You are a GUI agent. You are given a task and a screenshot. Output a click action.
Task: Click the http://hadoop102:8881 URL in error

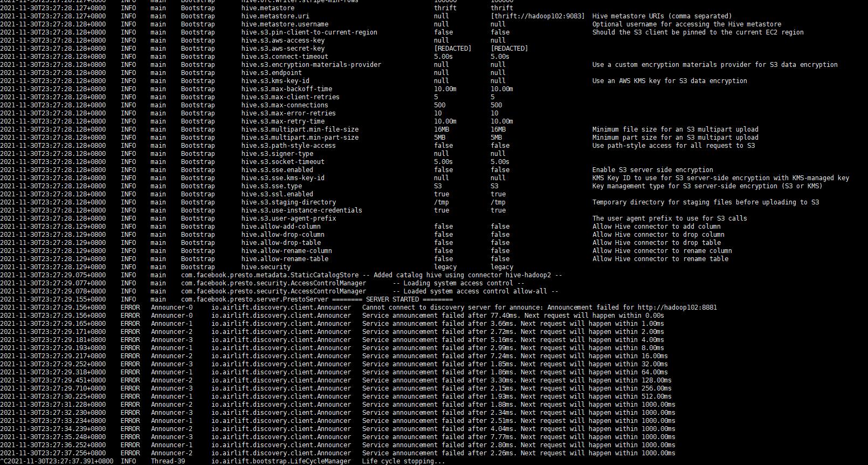pyautogui.click(x=677, y=307)
